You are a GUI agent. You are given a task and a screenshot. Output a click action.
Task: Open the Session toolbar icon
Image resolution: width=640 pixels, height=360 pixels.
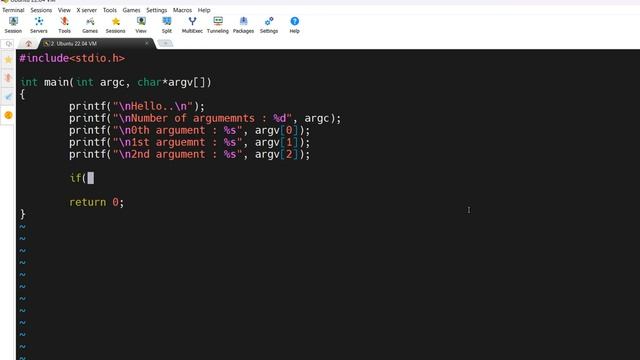point(13,24)
